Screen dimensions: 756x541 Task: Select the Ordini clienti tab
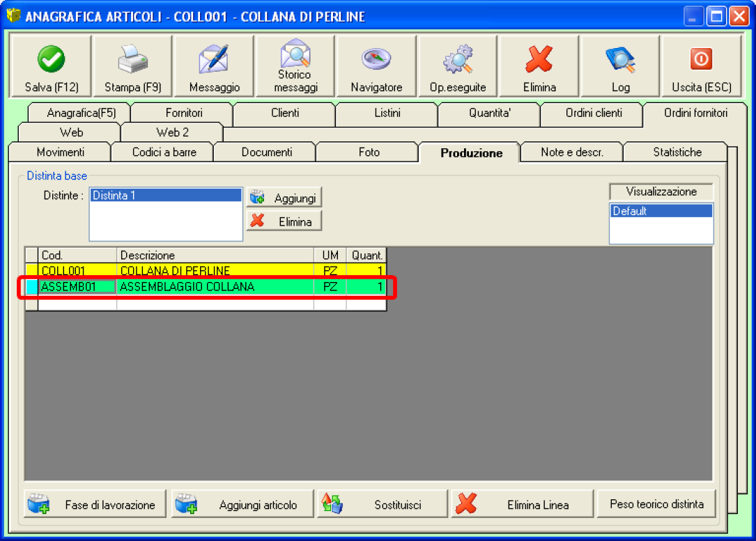pyautogui.click(x=594, y=113)
